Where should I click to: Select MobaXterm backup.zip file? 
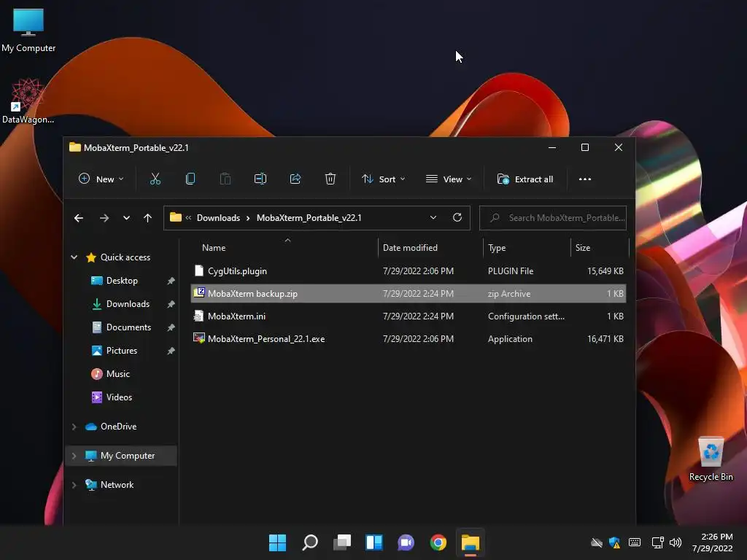[x=409, y=293]
